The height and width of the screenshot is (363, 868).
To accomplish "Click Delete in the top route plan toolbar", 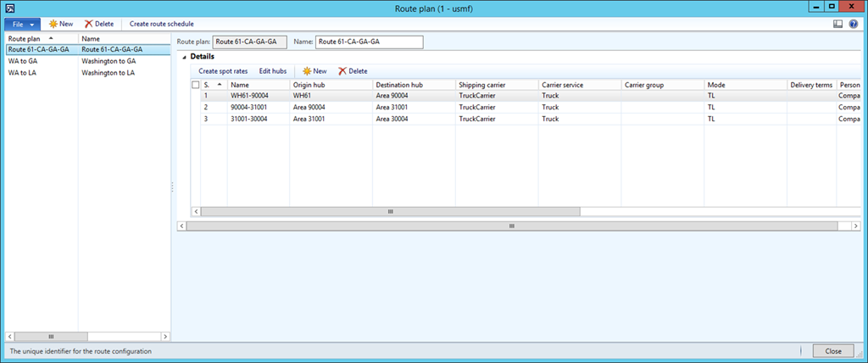I will pyautogui.click(x=99, y=24).
